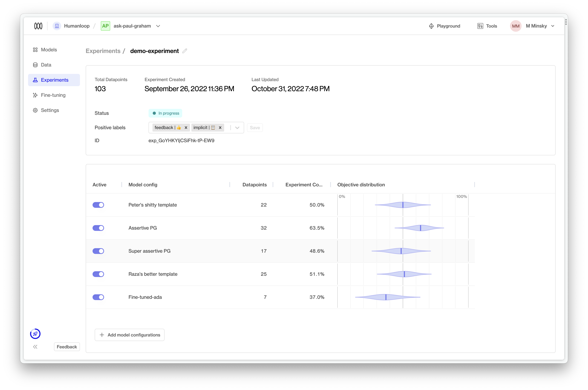Go to Models in the sidebar
This screenshot has width=588, height=390.
49,50
